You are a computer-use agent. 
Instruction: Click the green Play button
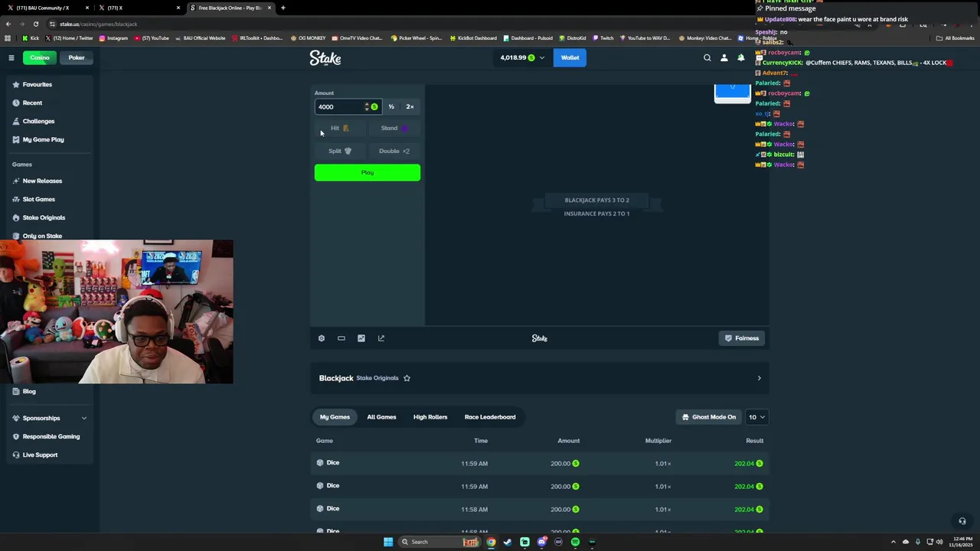(x=367, y=173)
